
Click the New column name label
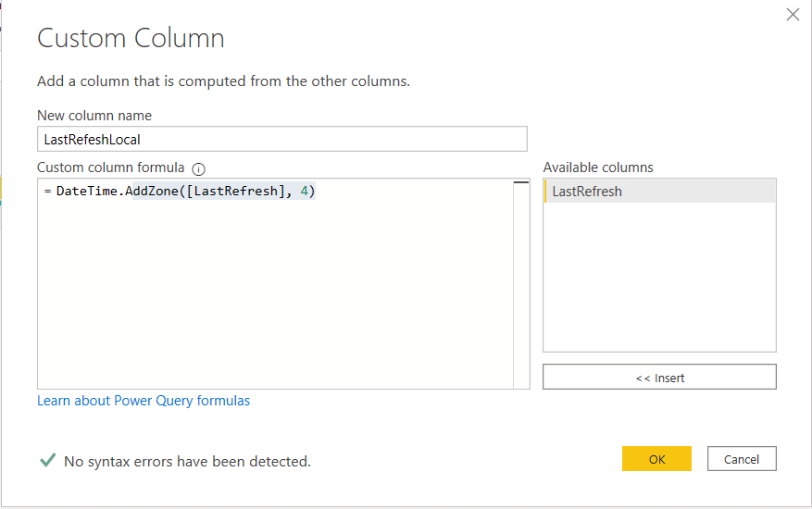[x=94, y=116]
